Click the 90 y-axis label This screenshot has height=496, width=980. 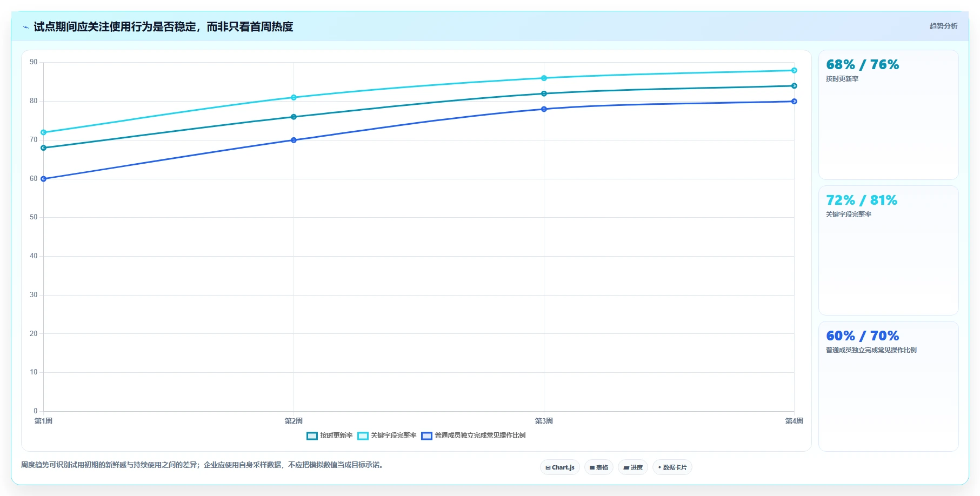point(34,62)
